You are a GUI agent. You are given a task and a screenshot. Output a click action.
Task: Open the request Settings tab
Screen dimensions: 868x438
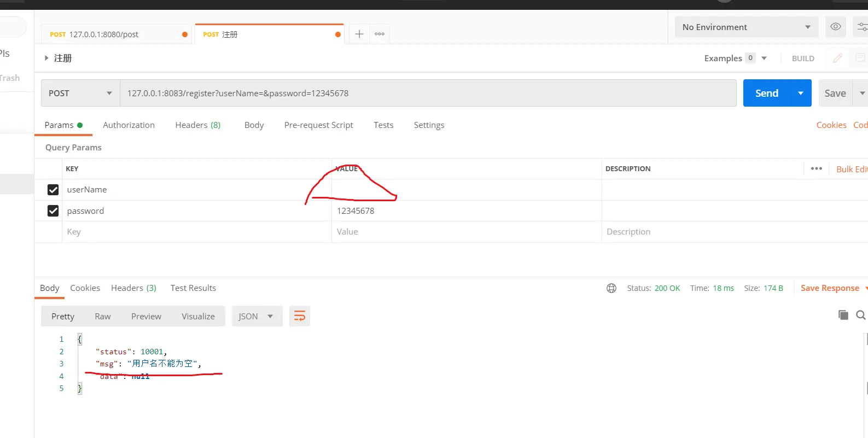coord(429,125)
